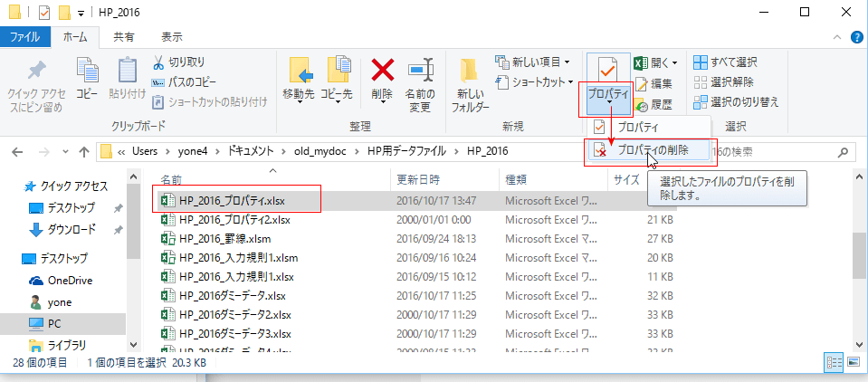868x382 pixels.
Task: Click the Copy icon in Clipboard group
Action: pos(87,71)
